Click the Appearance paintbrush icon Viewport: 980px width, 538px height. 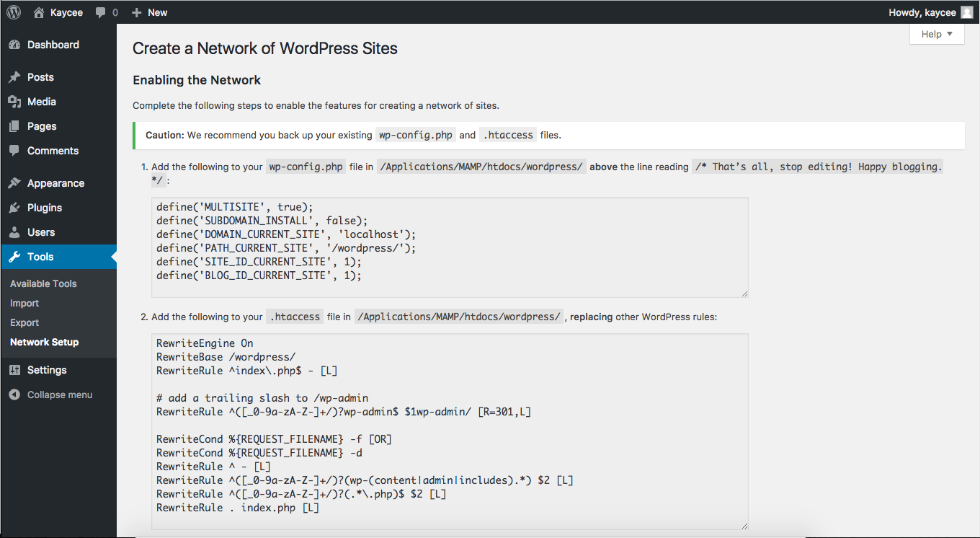(14, 183)
